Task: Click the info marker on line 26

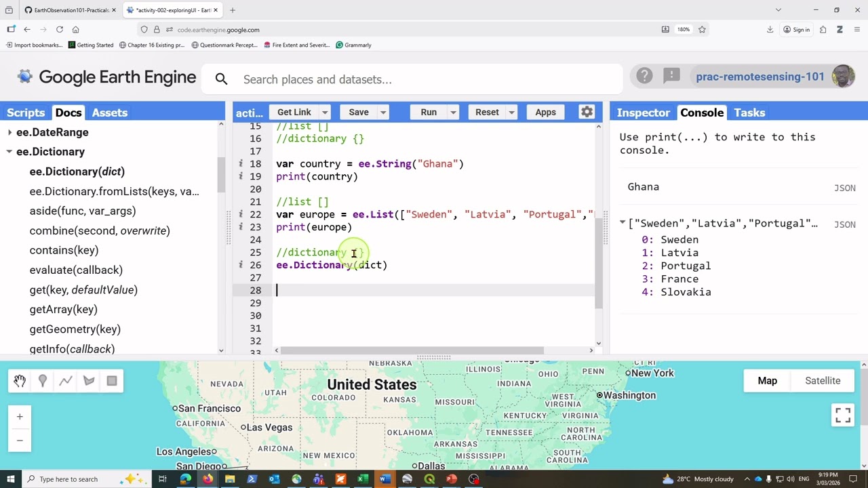Action: click(x=241, y=265)
